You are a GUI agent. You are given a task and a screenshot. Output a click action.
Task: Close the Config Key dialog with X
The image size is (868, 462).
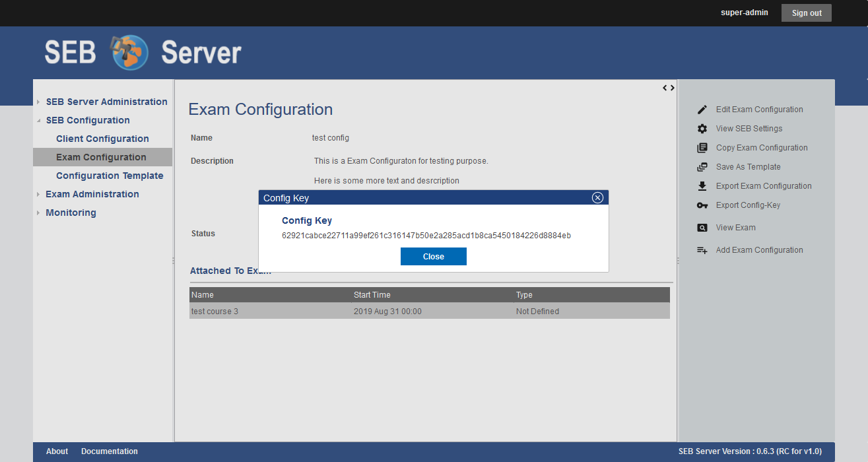[x=597, y=197]
